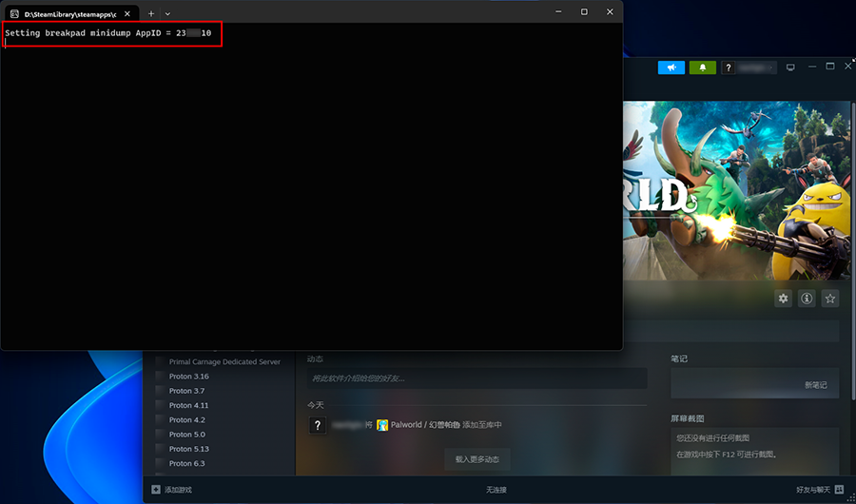
Task: Click the terminal tab's console icon
Action: pos(14,13)
